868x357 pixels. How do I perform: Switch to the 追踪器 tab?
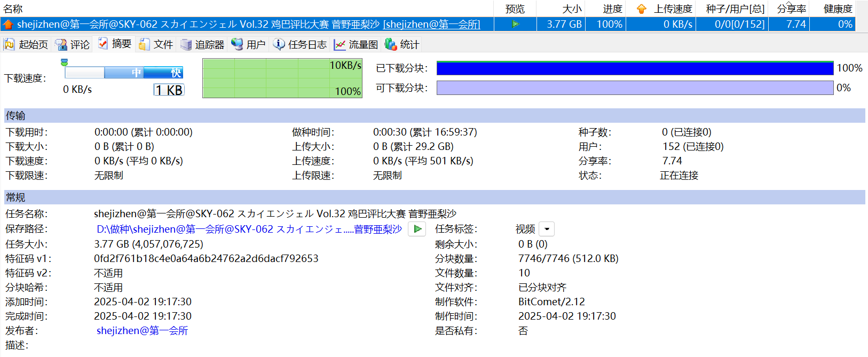[x=202, y=44]
